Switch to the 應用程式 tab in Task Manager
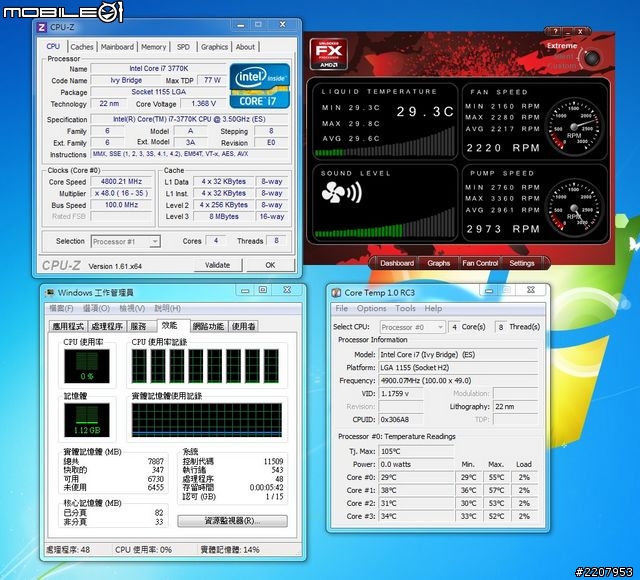 tap(68, 327)
